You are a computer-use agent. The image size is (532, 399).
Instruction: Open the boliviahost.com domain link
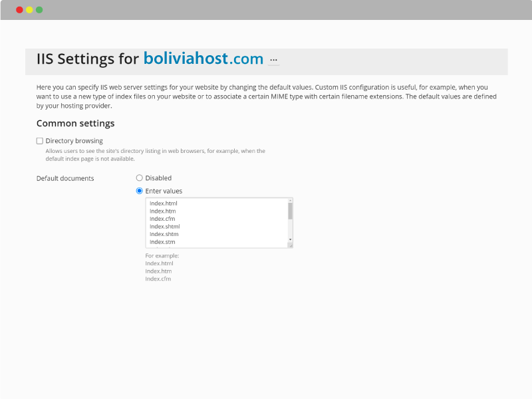tap(203, 59)
